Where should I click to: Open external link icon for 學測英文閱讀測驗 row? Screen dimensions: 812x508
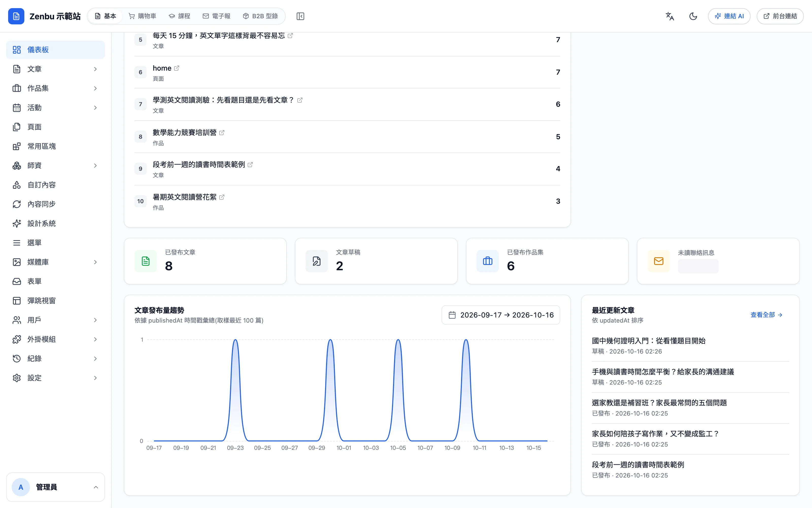[300, 100]
